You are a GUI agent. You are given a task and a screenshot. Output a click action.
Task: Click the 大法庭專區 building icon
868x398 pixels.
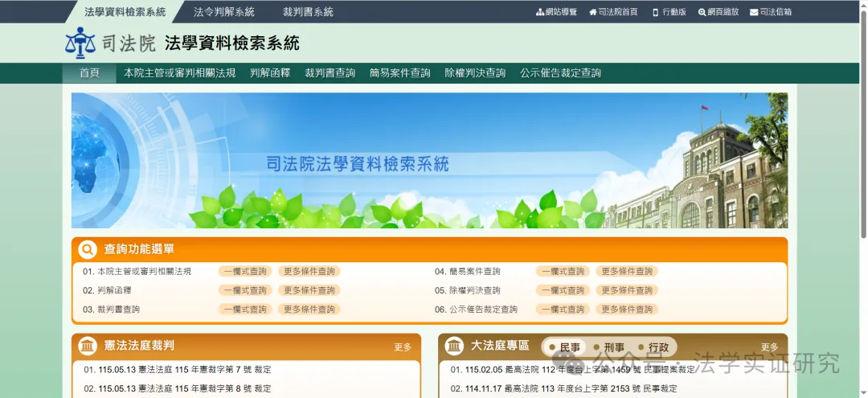click(x=454, y=346)
